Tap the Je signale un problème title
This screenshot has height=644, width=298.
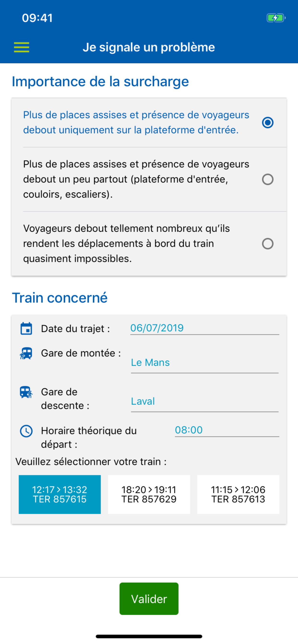pos(149,47)
